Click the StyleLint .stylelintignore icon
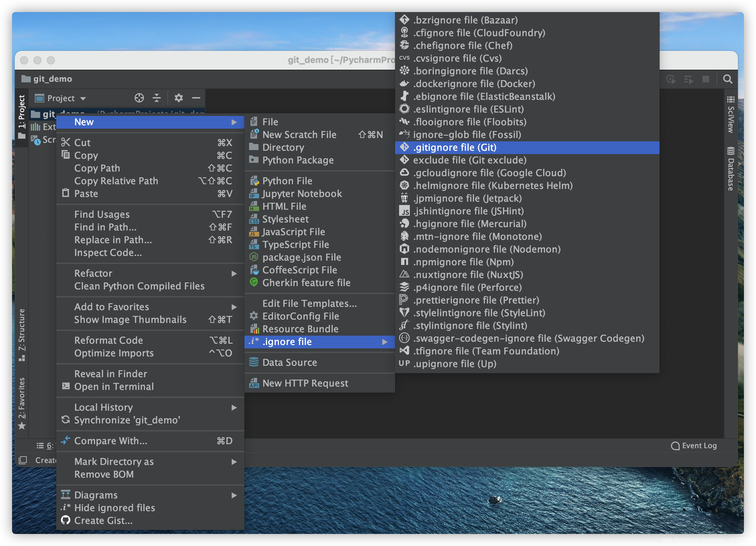Screen dimensions: 756x546 [404, 313]
